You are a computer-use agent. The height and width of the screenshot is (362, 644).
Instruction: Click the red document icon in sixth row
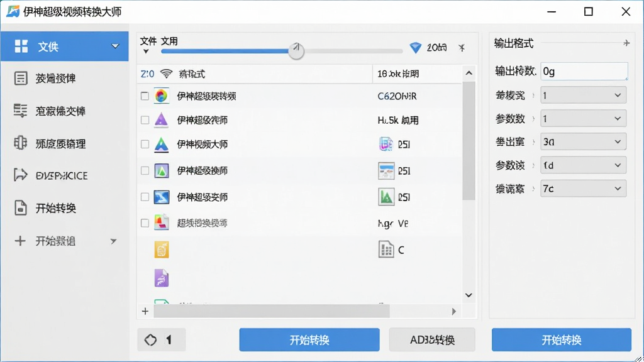[x=162, y=222]
